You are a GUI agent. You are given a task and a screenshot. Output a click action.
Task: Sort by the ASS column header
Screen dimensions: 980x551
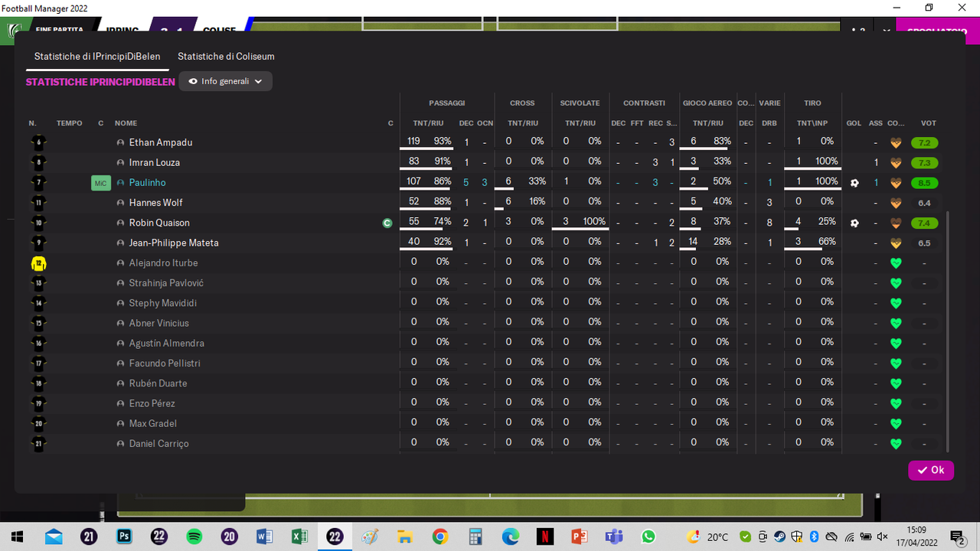pos(876,123)
